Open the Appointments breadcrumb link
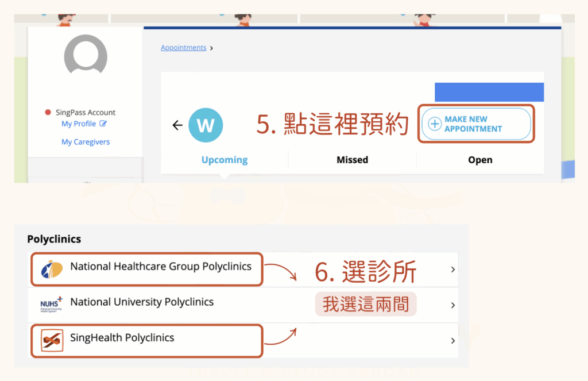Viewport: 588px width, 381px height. click(x=183, y=48)
